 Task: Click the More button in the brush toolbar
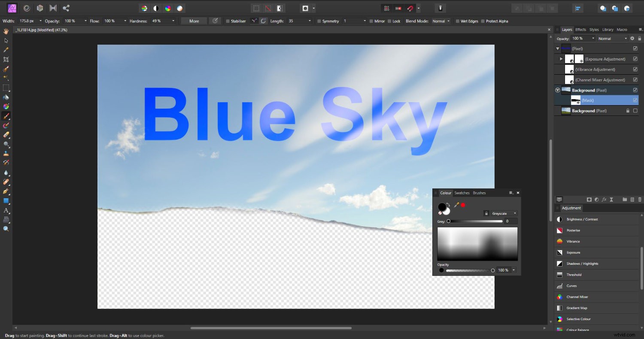point(194,21)
